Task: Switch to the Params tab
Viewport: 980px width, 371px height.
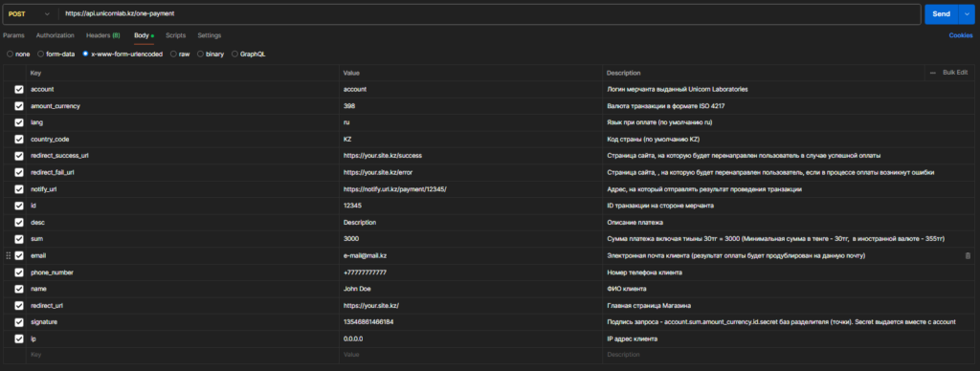Action: point(13,35)
